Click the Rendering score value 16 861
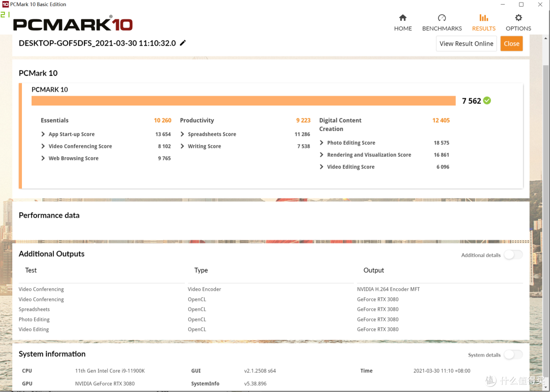 442,155
